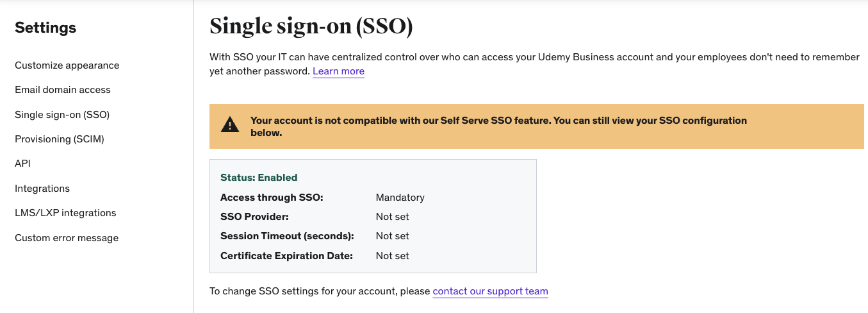Select LMS/LXP integrations in the sidebar
Image resolution: width=868 pixels, height=313 pixels.
tap(65, 213)
